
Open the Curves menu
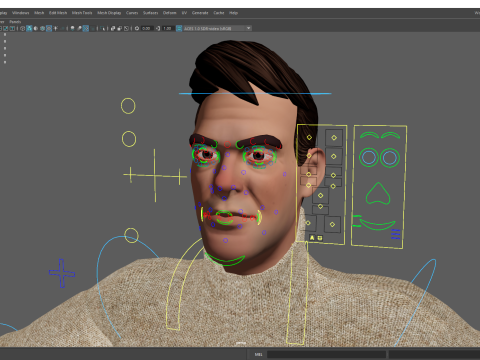point(132,13)
